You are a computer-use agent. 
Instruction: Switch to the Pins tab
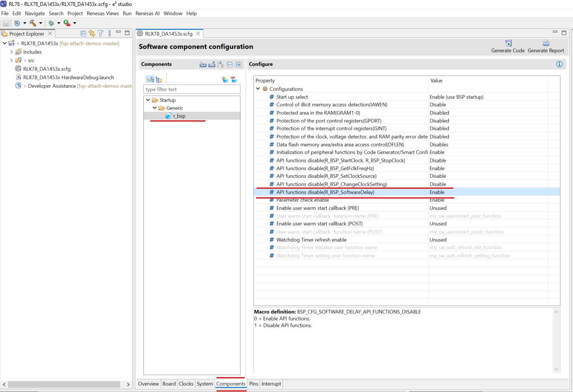tap(254, 384)
